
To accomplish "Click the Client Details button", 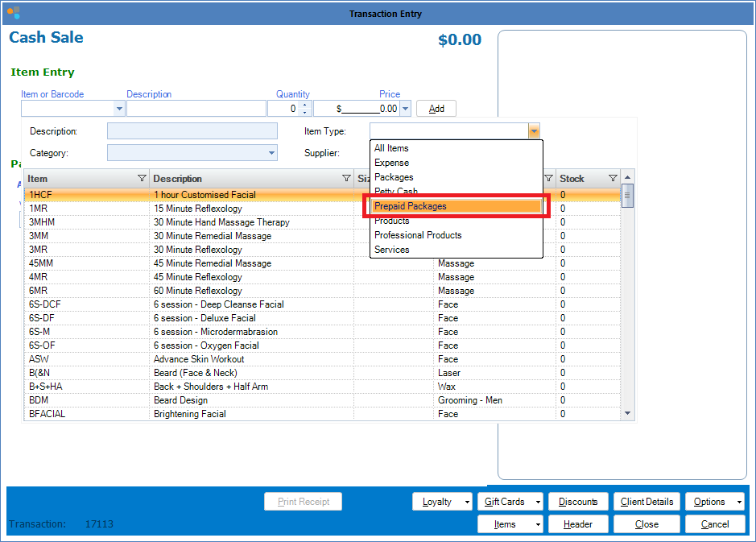I will pyautogui.click(x=647, y=502).
